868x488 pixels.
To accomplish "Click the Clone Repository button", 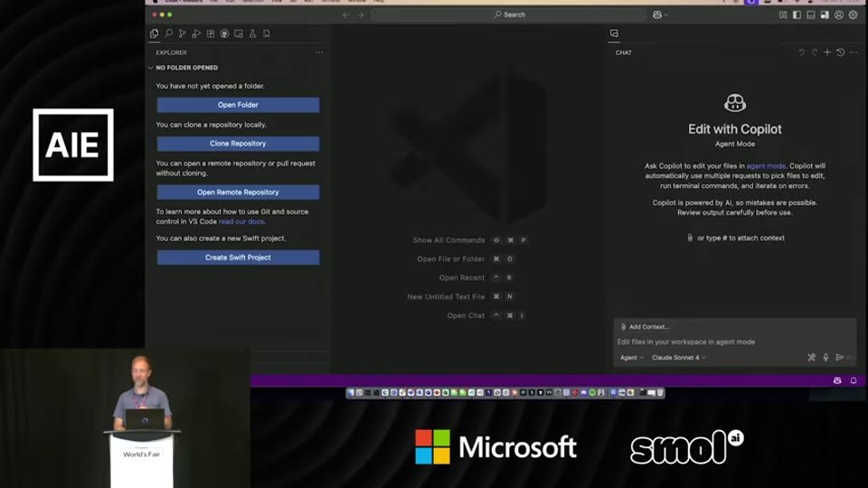I will (x=238, y=144).
